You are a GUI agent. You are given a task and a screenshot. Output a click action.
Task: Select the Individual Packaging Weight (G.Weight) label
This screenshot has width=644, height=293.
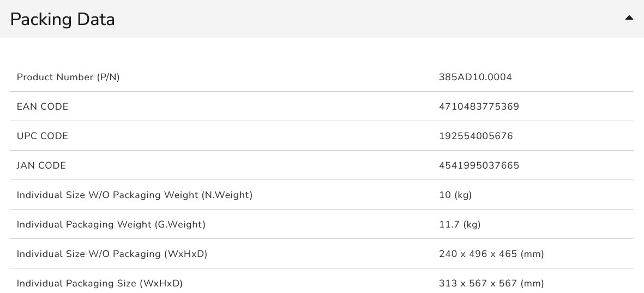coord(111,225)
